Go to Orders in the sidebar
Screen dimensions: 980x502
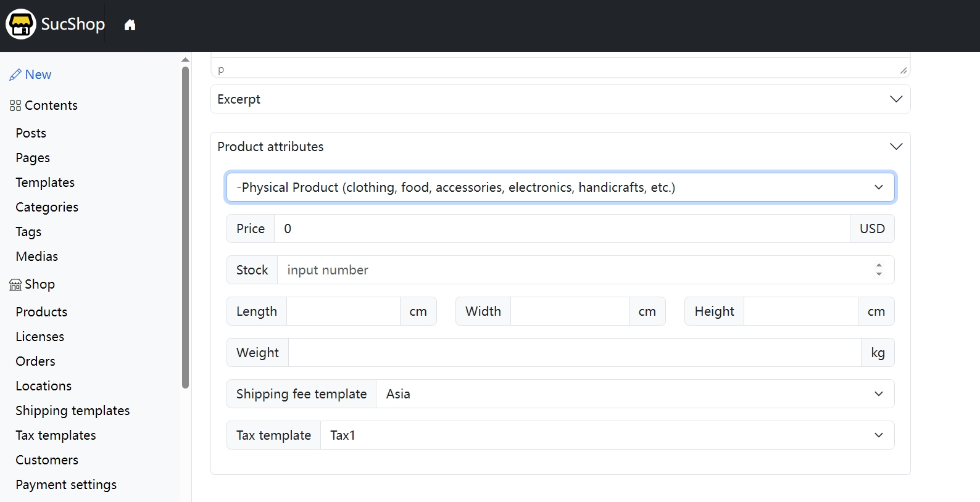click(35, 361)
